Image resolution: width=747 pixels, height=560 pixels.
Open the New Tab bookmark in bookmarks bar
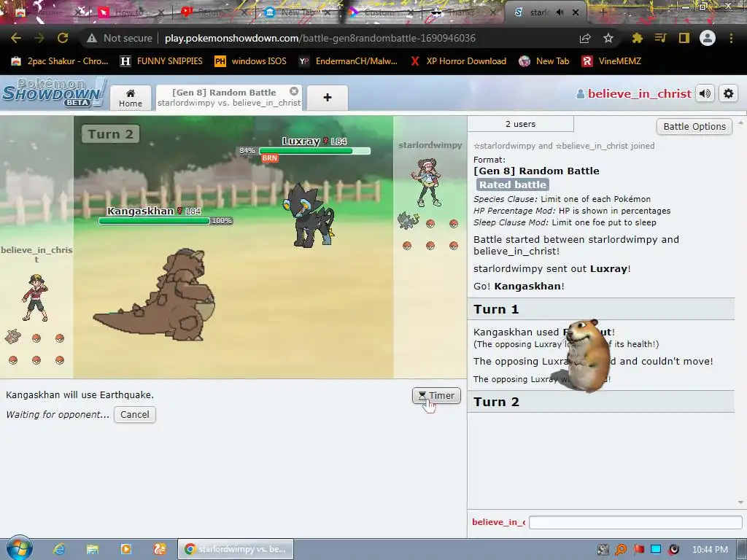(x=544, y=61)
